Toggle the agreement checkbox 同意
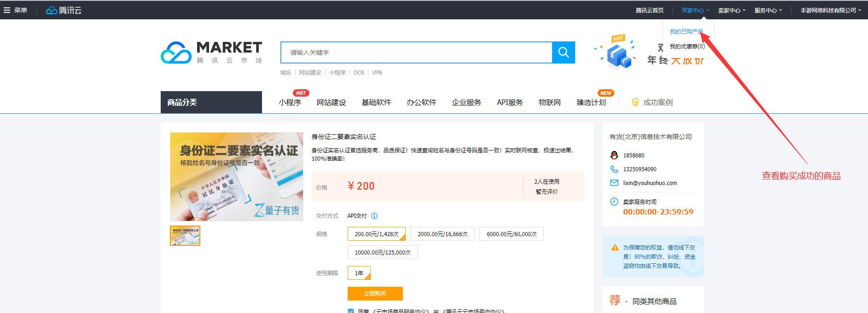 click(351, 311)
